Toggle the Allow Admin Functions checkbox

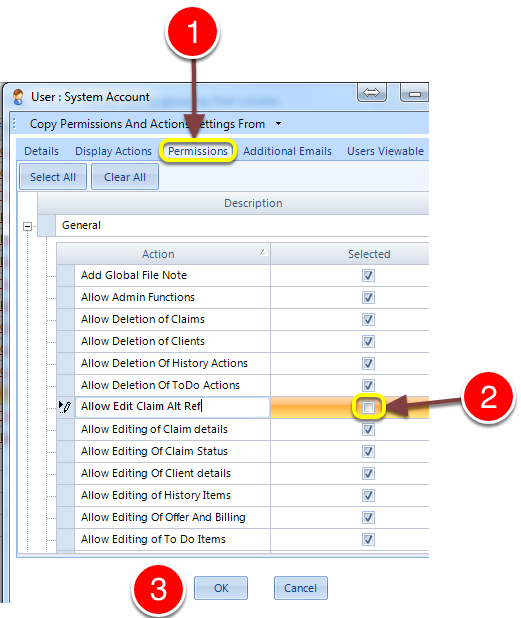[368, 297]
